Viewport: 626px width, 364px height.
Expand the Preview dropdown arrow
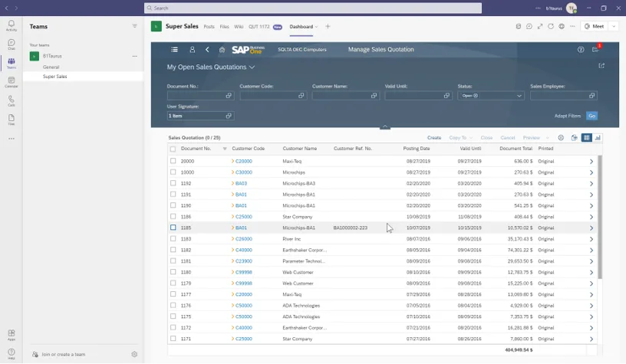(547, 138)
